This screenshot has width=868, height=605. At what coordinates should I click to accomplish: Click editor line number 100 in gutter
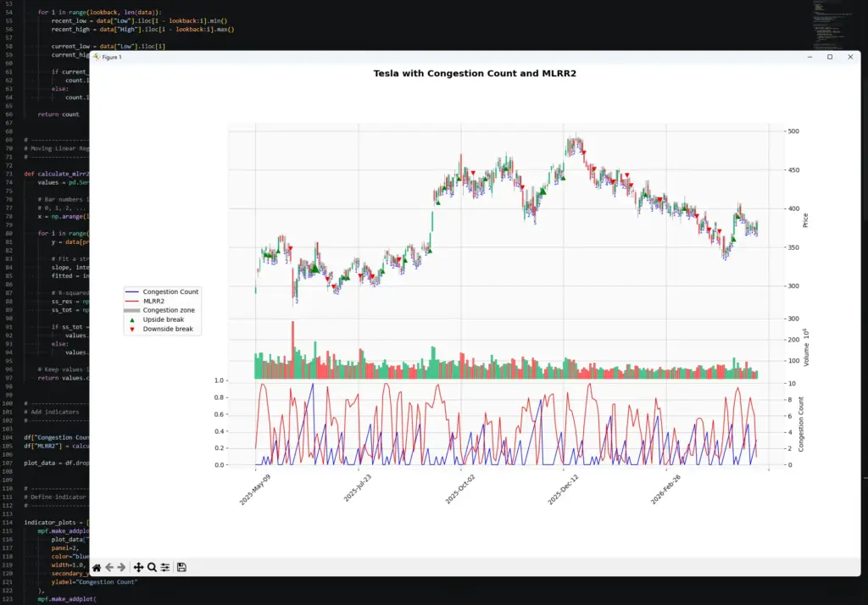point(8,403)
